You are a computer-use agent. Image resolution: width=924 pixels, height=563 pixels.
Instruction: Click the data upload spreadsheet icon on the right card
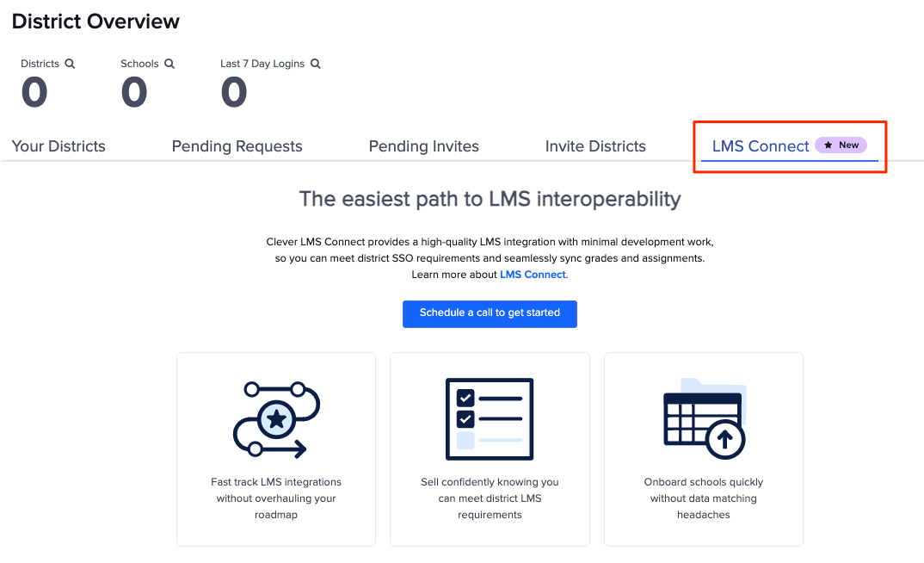(703, 419)
